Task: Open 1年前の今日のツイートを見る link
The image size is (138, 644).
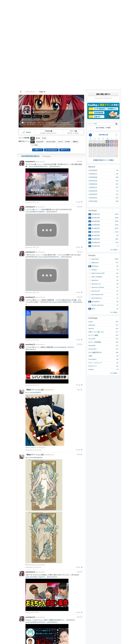Action: [x=103, y=160]
